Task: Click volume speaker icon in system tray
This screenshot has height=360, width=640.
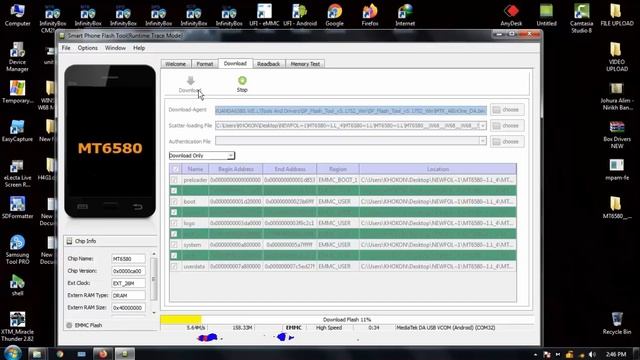Action: [592, 354]
